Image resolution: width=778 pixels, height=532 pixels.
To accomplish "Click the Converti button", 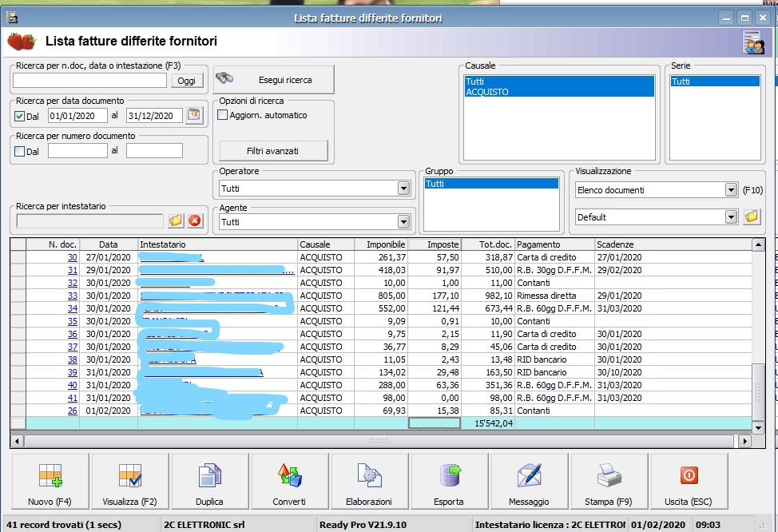I will 289,482.
